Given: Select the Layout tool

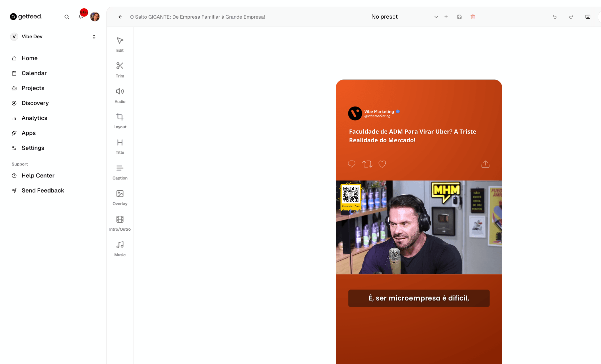Looking at the screenshot, I should pos(120,120).
